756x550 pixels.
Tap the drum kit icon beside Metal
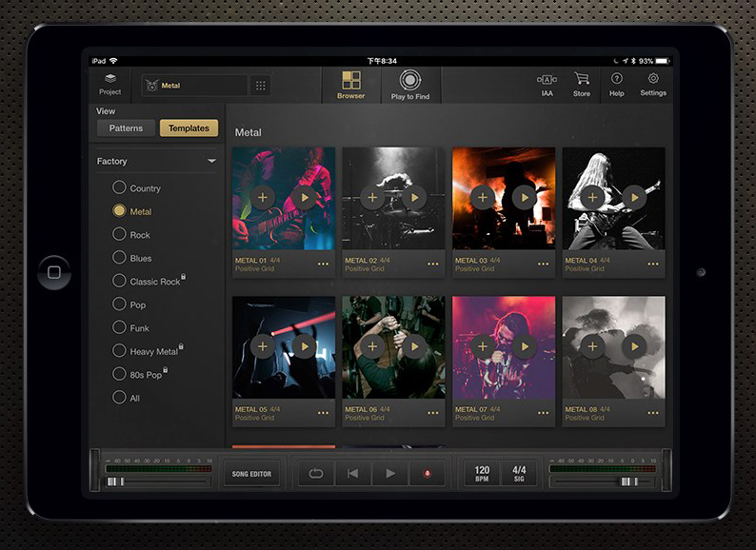152,86
